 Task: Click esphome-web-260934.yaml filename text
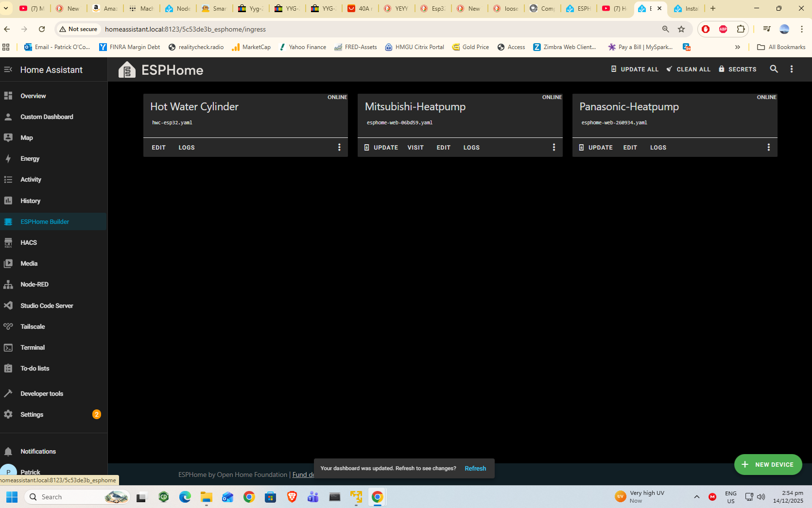coord(614,123)
